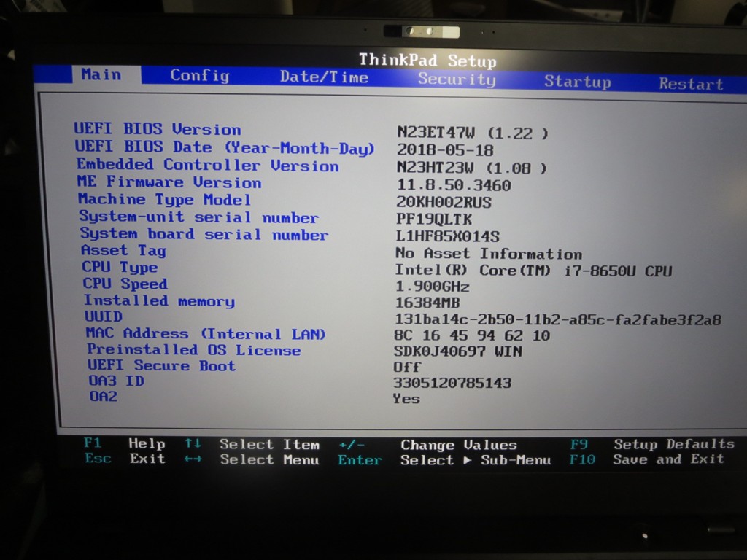
Task: Click MAC Address (Internal LAN) label
Action: point(206,333)
